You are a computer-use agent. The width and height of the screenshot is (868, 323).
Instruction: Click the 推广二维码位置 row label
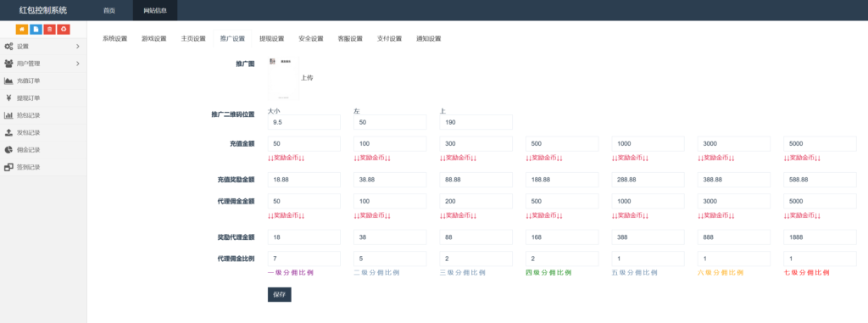[232, 114]
